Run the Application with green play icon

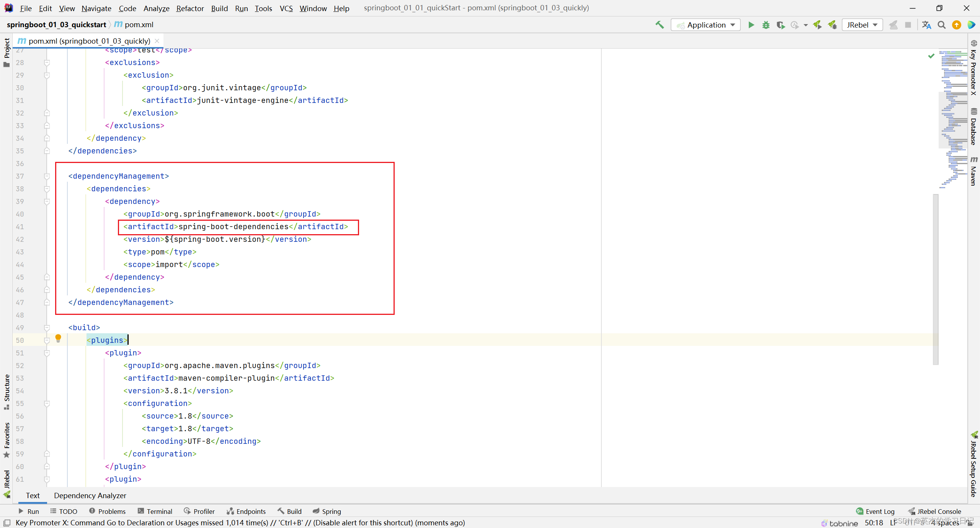point(751,25)
